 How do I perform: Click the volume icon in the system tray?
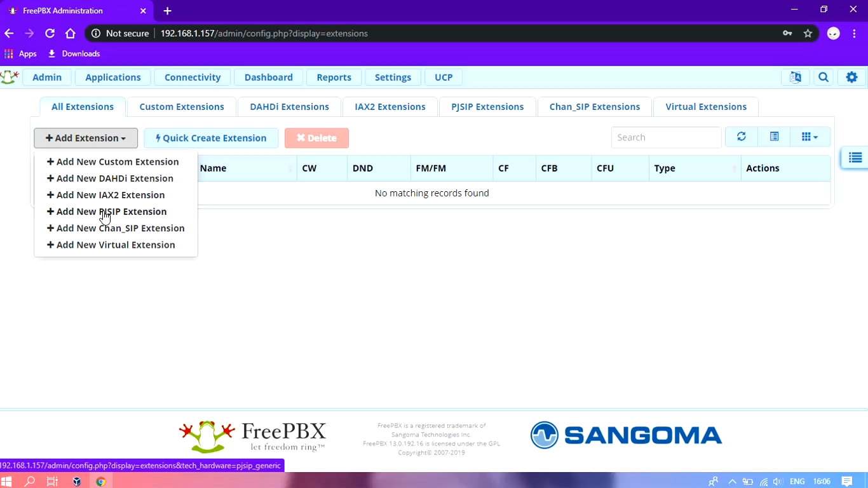[x=778, y=481]
